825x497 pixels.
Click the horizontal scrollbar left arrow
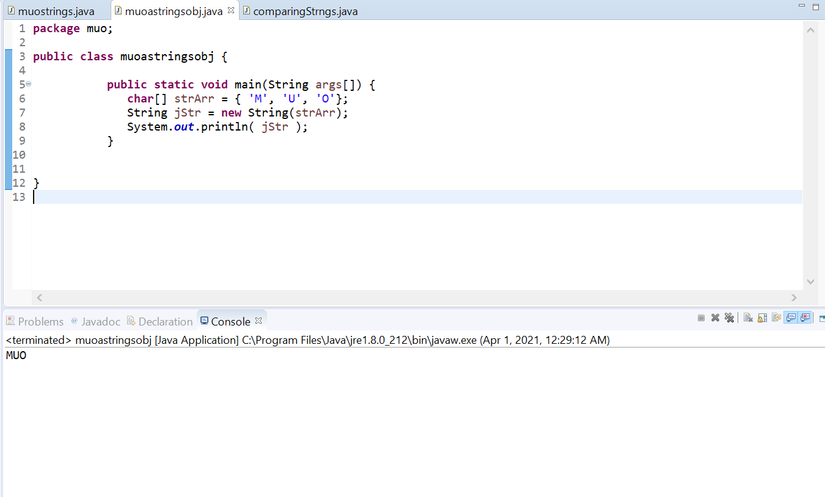click(x=39, y=298)
